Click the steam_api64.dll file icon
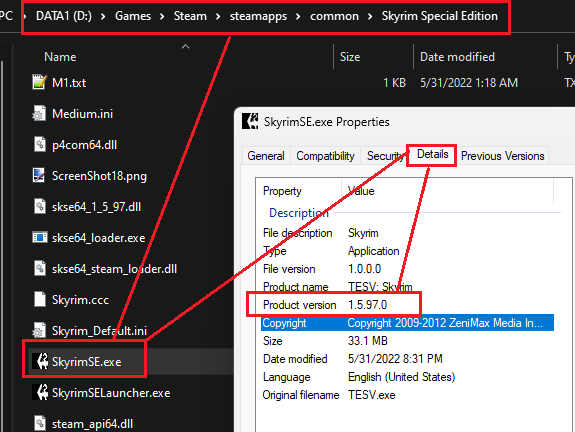This screenshot has width=575, height=432. [39, 424]
